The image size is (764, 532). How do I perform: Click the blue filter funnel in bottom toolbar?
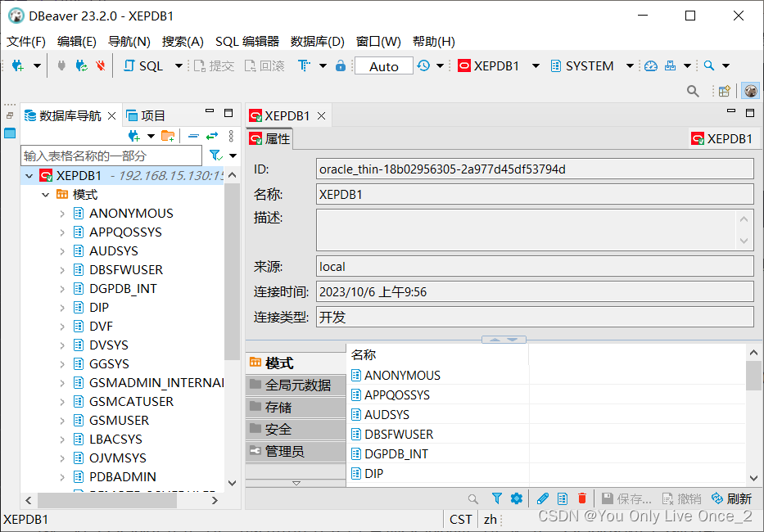click(496, 498)
